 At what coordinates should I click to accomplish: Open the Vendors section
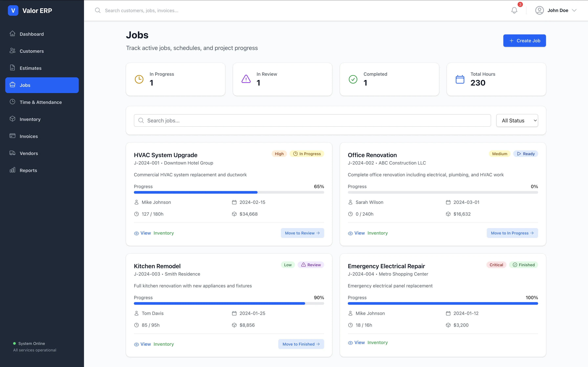click(29, 153)
